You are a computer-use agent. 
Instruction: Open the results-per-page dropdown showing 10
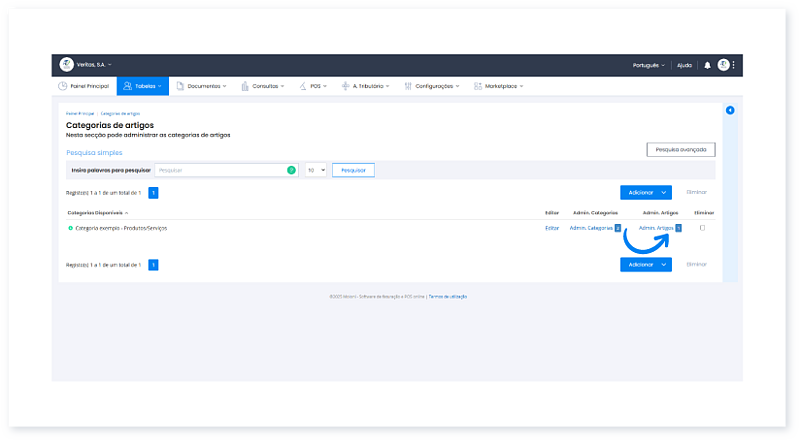tap(316, 170)
